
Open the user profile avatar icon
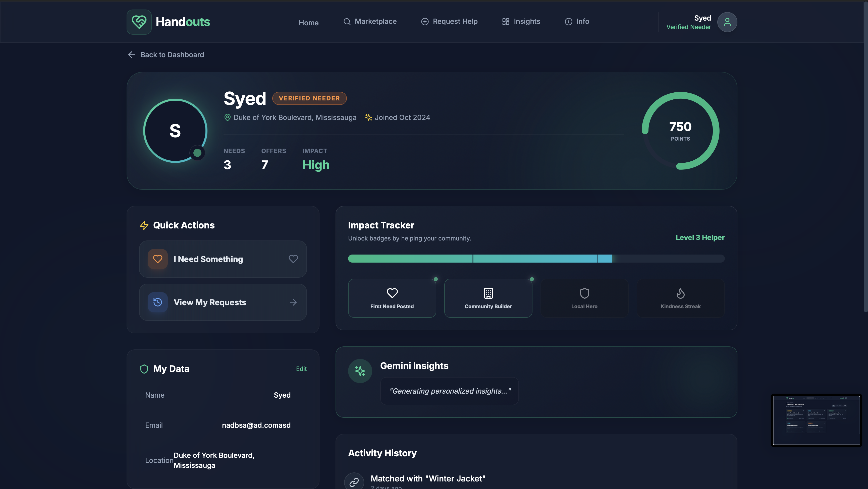[x=727, y=22]
